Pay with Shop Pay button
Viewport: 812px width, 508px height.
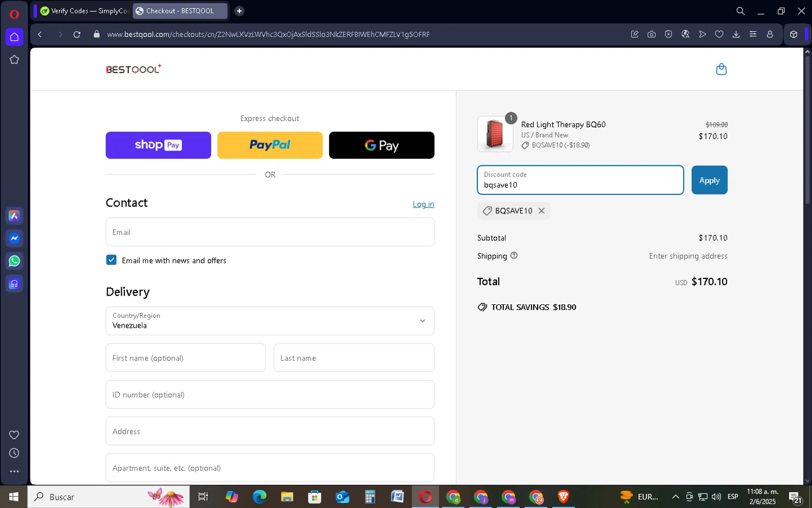[159, 145]
